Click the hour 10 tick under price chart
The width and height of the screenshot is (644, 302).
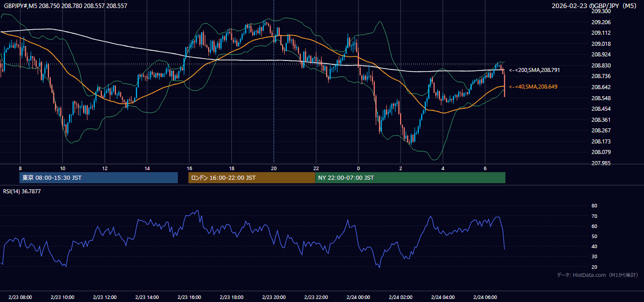click(62, 168)
